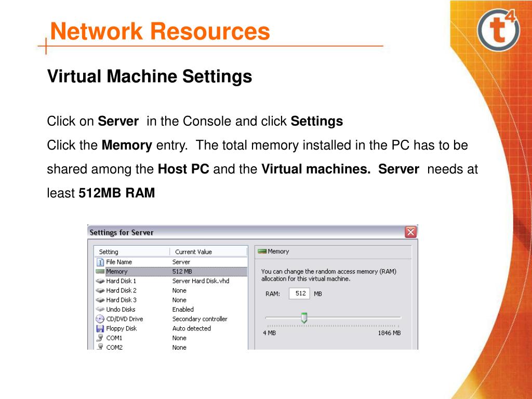Select the Hard Disk 1 entry

point(171,281)
